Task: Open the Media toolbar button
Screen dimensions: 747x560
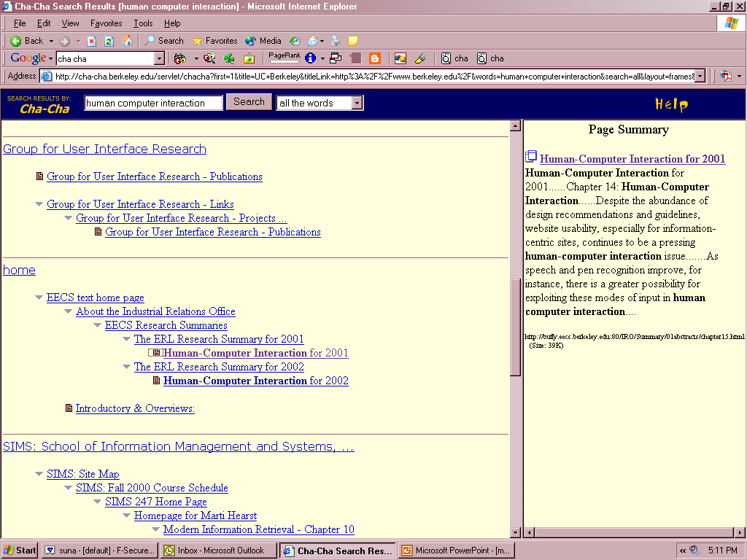Action: tap(263, 41)
